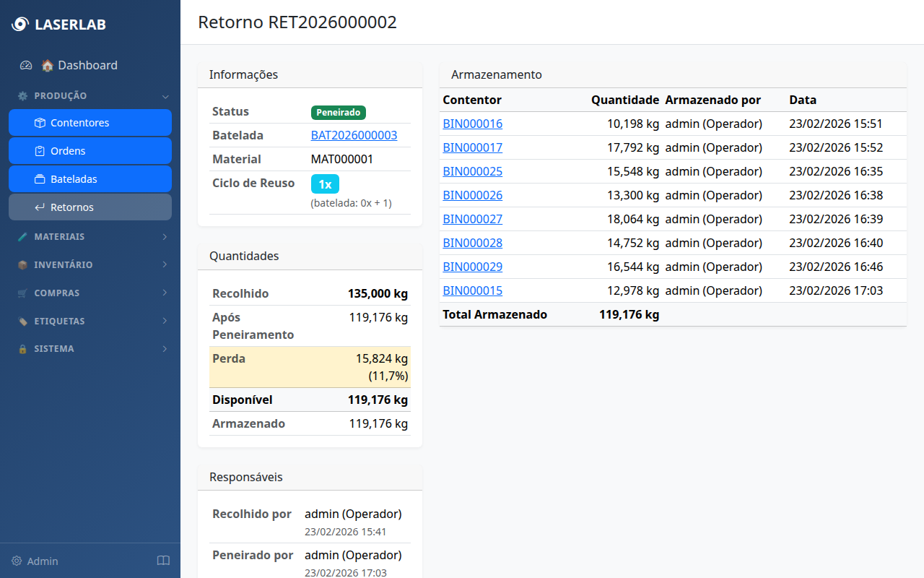Viewport: 924px width, 578px height.
Task: Expand the Inventário sidebar section
Action: 90,265
